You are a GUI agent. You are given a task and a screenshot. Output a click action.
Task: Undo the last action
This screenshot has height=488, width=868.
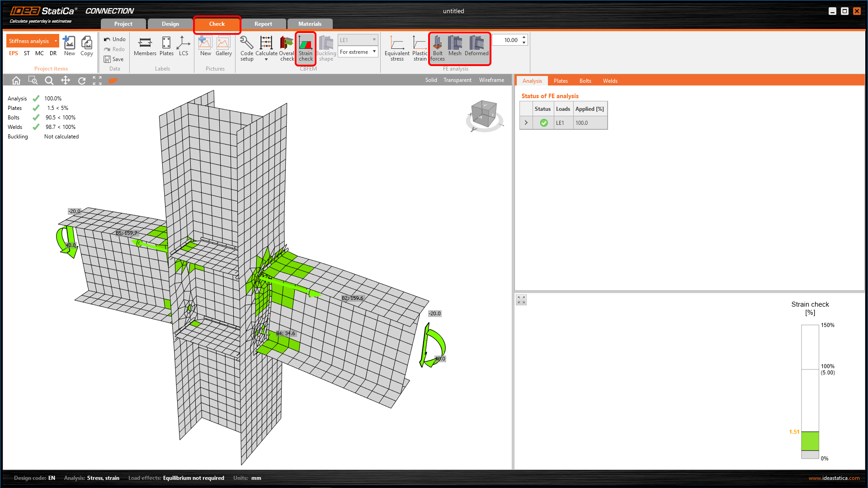click(115, 39)
